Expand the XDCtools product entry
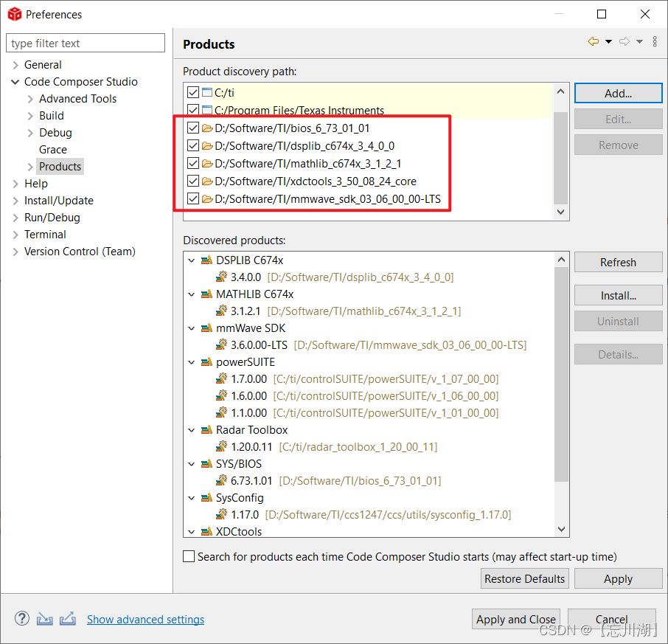 click(x=192, y=531)
